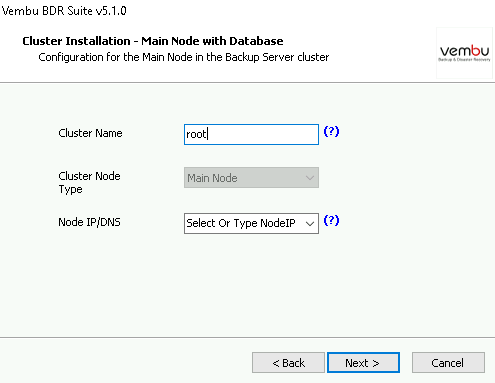The image size is (495, 383).
Task: Click the 'Cluster Installation - Main Node with Database' heading
Action: point(153,41)
